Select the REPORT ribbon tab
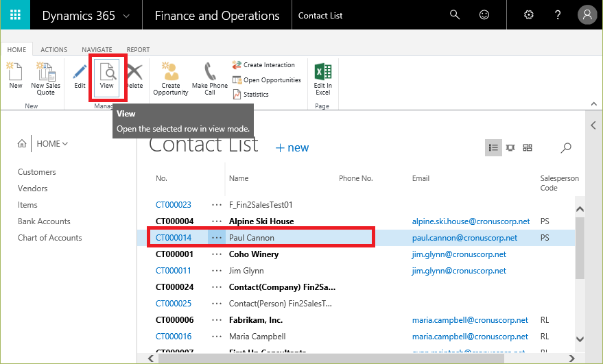Viewport: 603px width, 364px height. [138, 49]
